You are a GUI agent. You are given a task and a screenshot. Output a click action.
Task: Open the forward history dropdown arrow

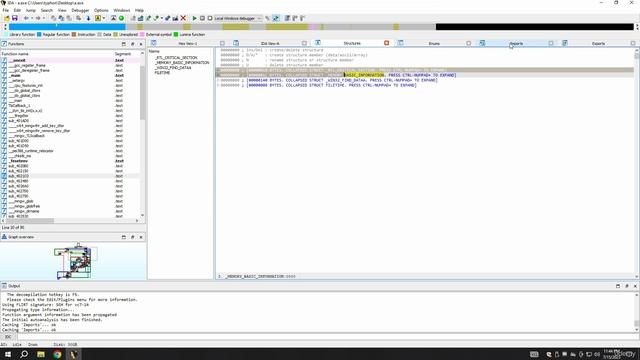[44, 18]
